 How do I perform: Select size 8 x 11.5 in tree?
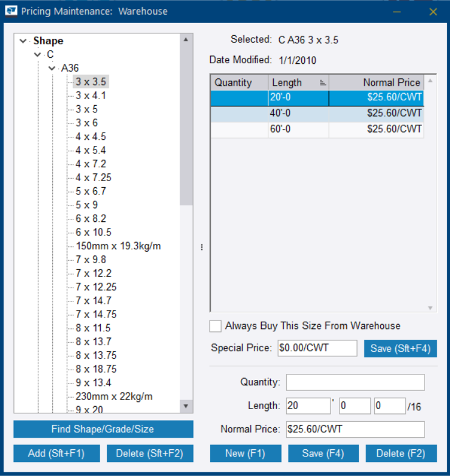[x=93, y=328]
